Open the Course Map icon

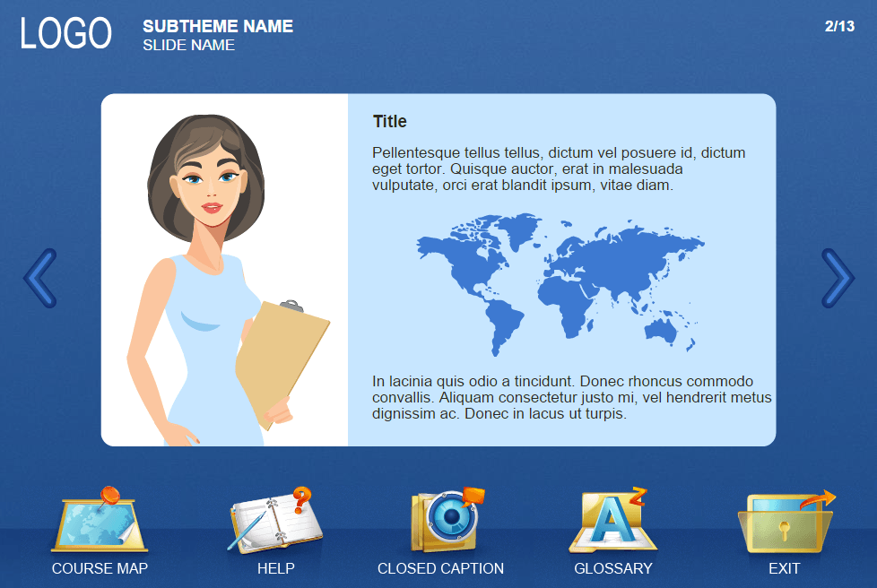tap(100, 519)
